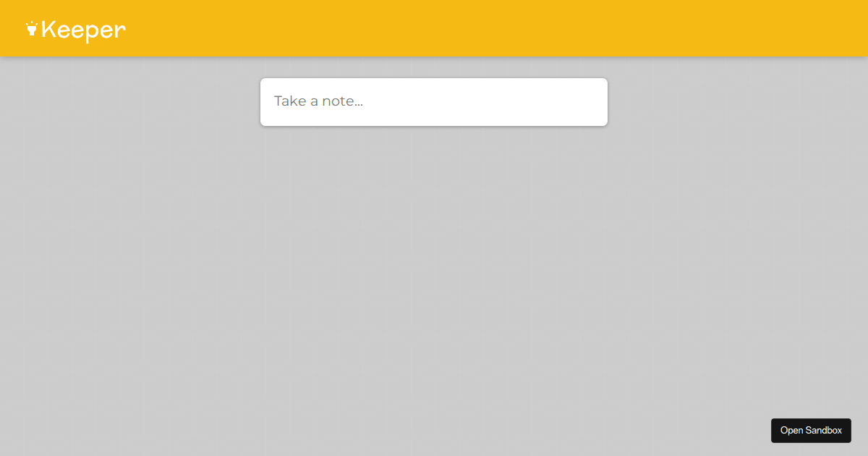Click the "Take a note..." placeholder text
868x456 pixels.
pyautogui.click(x=318, y=101)
